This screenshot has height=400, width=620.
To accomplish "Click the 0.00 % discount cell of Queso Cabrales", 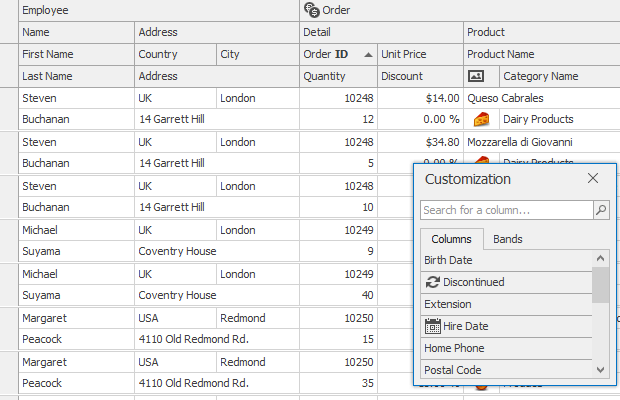I will [x=420, y=119].
